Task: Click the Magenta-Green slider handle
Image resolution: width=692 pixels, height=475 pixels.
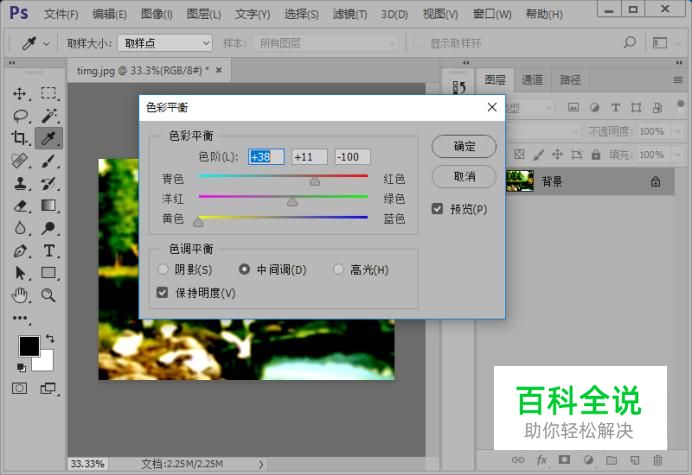Action: tap(292, 202)
